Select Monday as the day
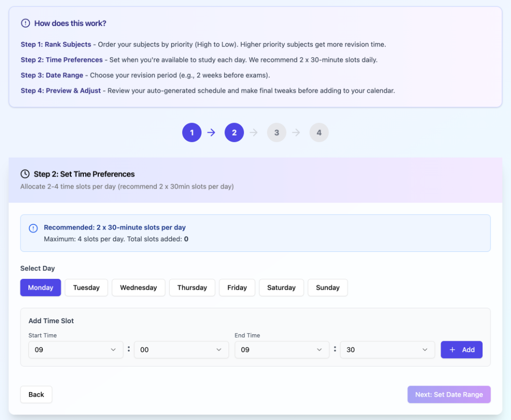This screenshot has width=511, height=420. [x=40, y=287]
